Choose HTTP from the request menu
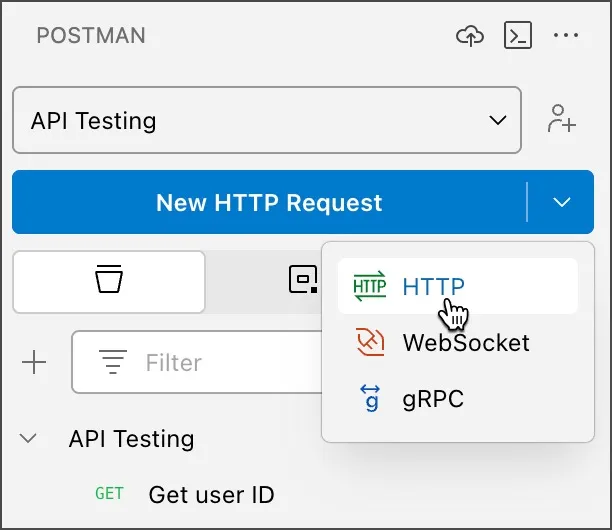Viewport: 612px width, 530px height. click(x=457, y=286)
